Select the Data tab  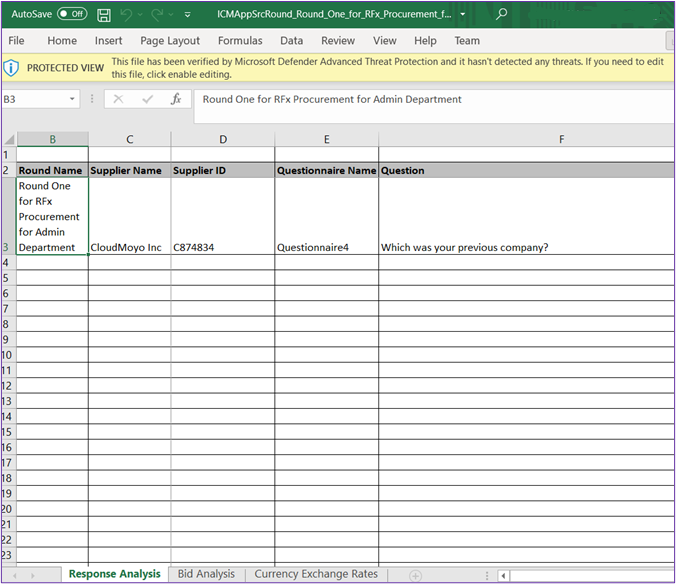(291, 41)
